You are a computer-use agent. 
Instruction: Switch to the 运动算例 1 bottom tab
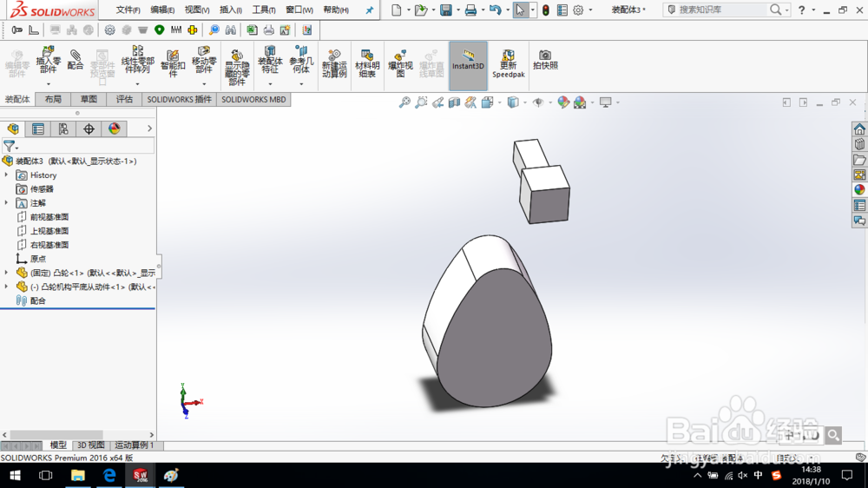click(135, 445)
